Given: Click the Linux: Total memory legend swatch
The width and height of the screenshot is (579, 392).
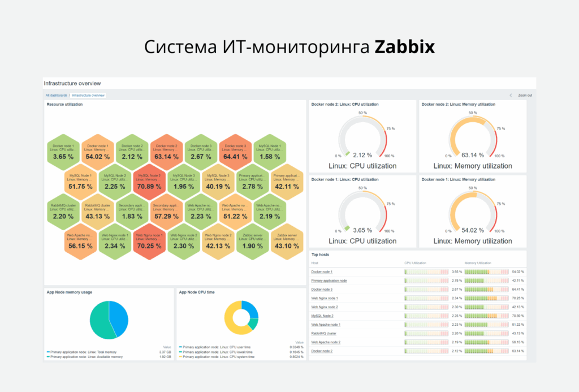Looking at the screenshot, I should coord(49,352).
